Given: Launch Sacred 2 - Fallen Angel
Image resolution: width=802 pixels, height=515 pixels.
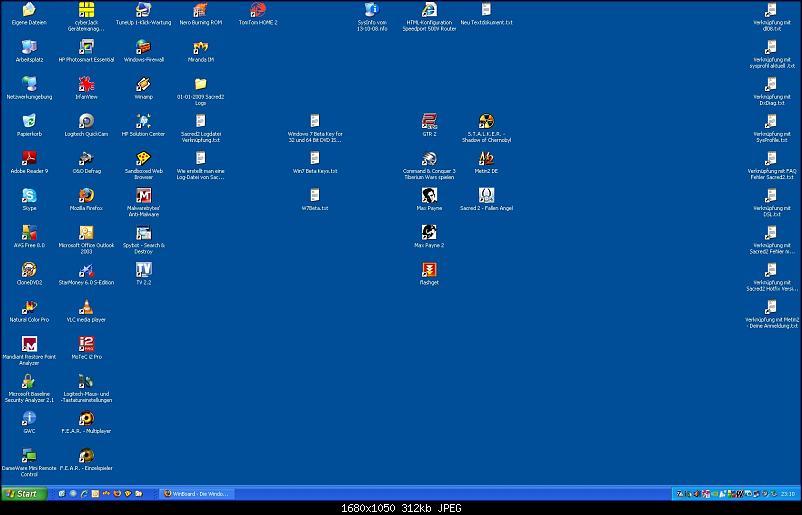Looking at the screenshot, I should 486,196.
